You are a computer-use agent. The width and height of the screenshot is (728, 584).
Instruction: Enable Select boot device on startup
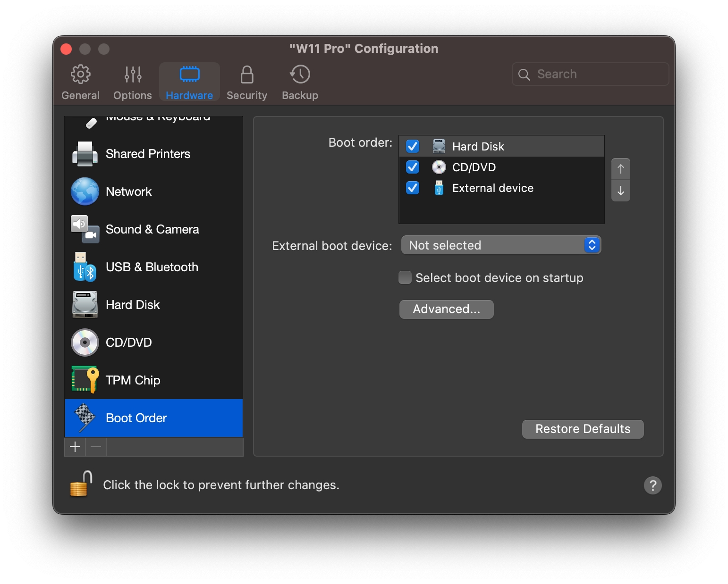point(405,277)
